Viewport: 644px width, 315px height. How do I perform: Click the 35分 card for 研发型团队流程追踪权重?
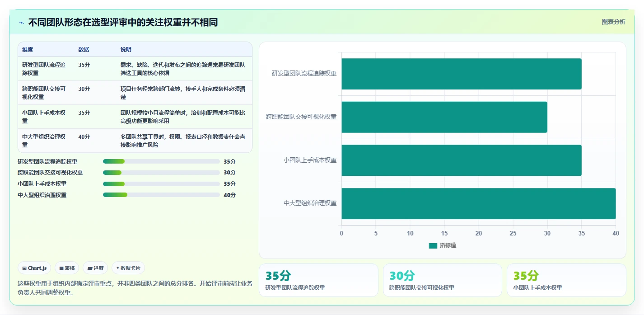coord(318,280)
